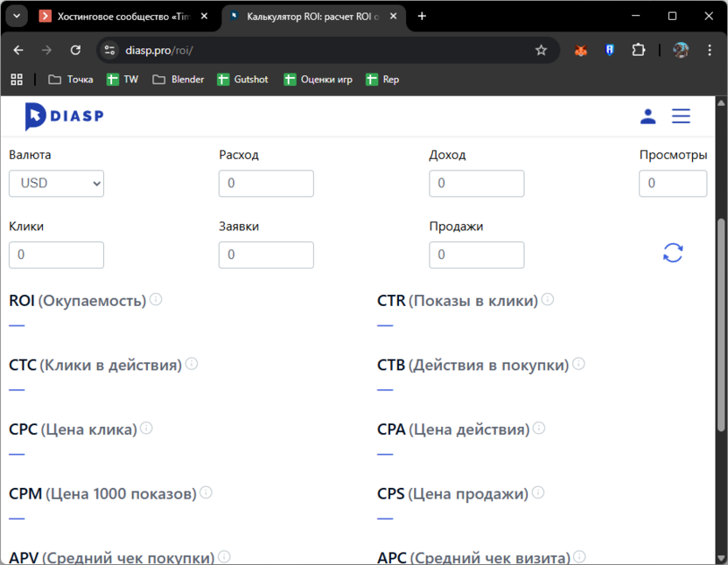Open the Gutshot bookmark
This screenshot has width=728, height=565.
click(242, 79)
